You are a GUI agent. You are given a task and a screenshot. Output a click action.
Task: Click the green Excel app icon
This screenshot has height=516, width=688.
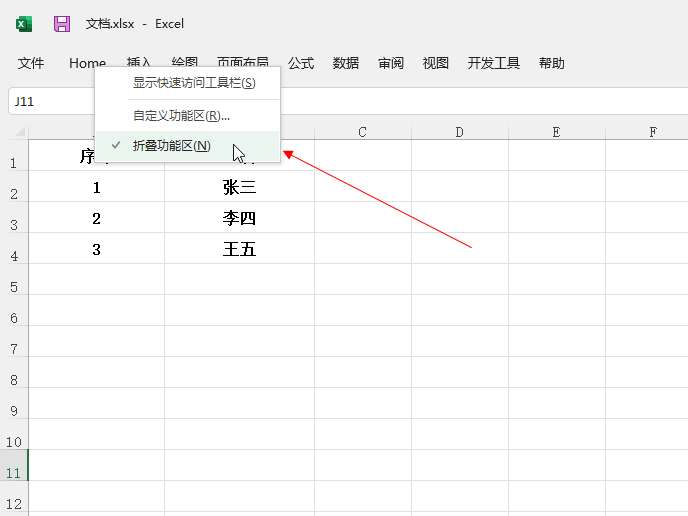point(24,23)
